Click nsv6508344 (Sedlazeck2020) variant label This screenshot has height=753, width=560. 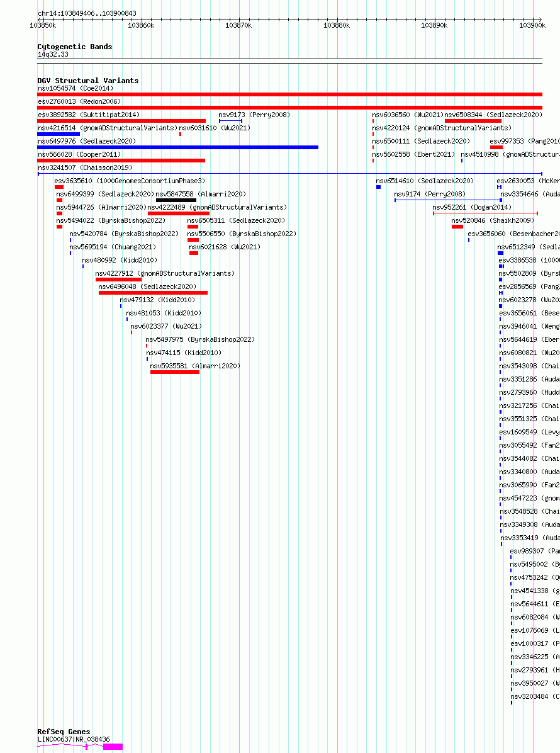click(493, 115)
